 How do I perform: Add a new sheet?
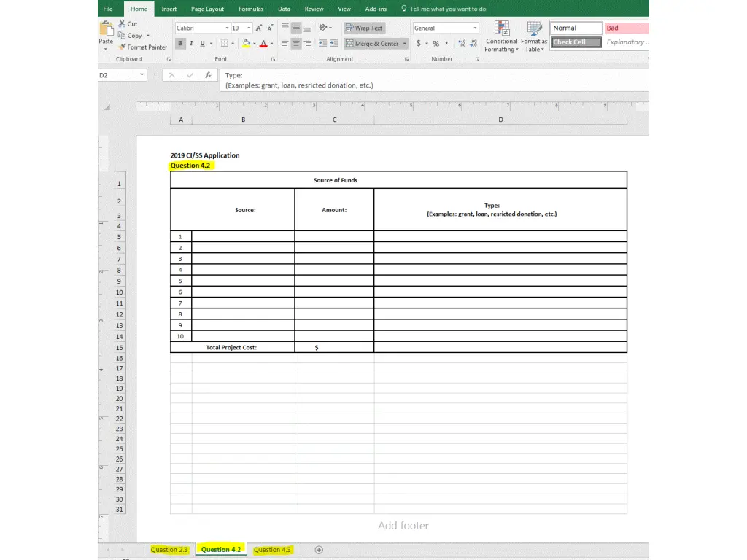pyautogui.click(x=319, y=550)
